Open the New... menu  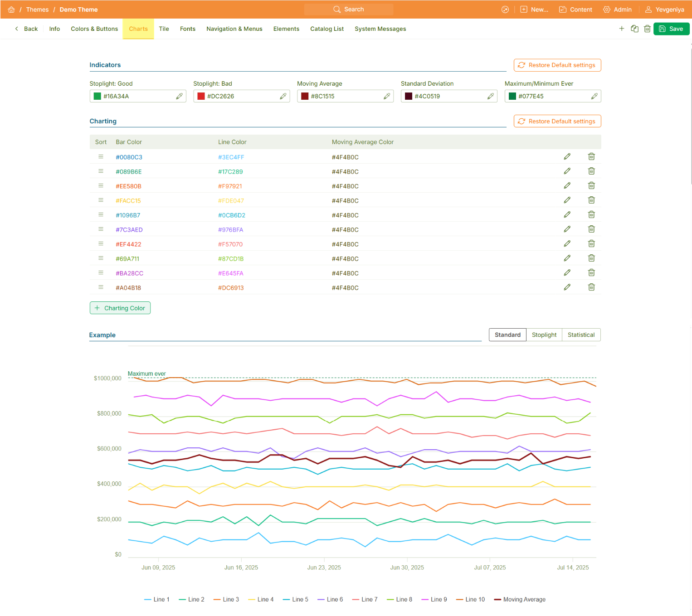click(x=534, y=10)
